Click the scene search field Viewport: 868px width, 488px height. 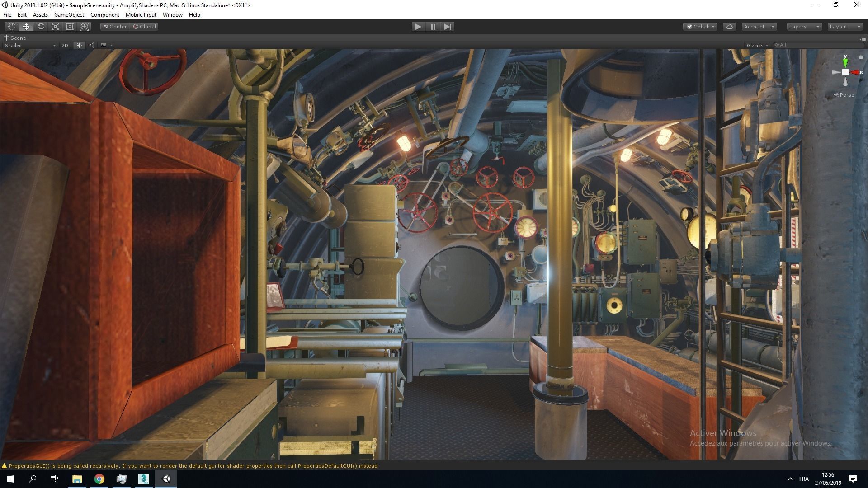818,45
